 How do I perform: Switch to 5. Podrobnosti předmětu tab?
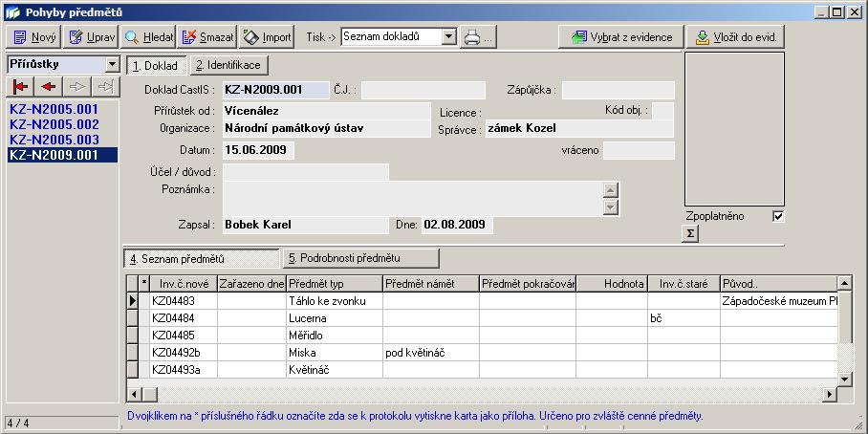point(360,258)
